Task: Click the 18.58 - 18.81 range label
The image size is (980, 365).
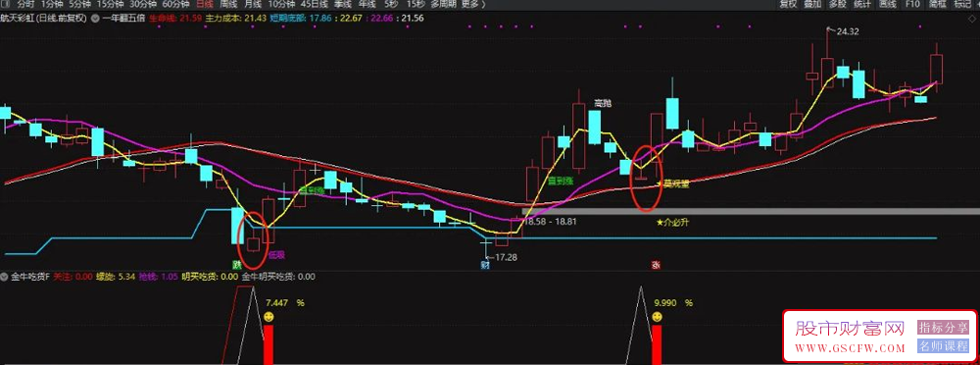Action: (550, 221)
